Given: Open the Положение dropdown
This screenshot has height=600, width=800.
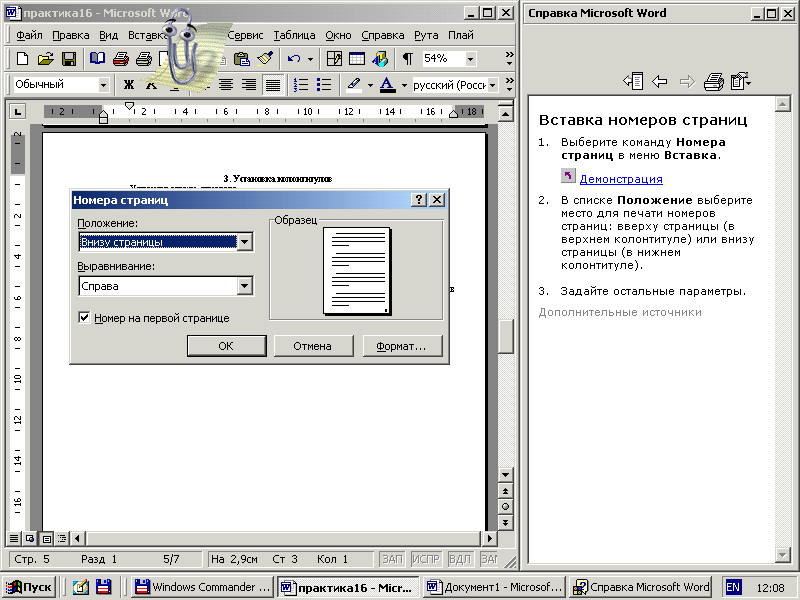Looking at the screenshot, I should 245,242.
